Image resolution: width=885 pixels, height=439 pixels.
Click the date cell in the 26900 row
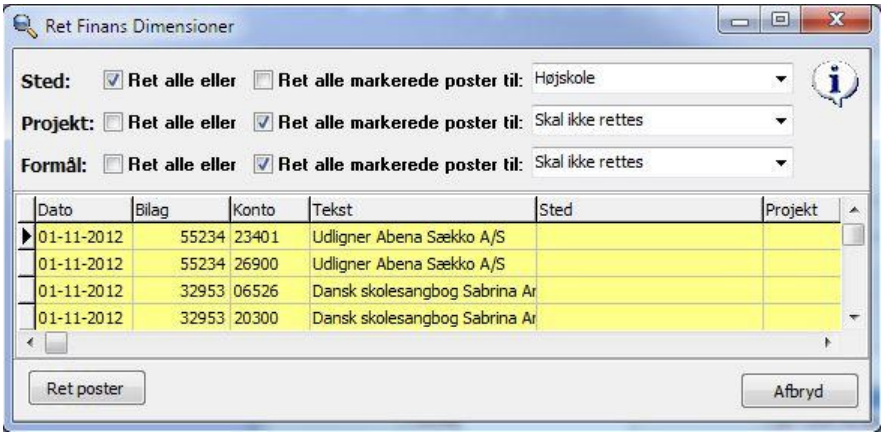pyautogui.click(x=84, y=264)
